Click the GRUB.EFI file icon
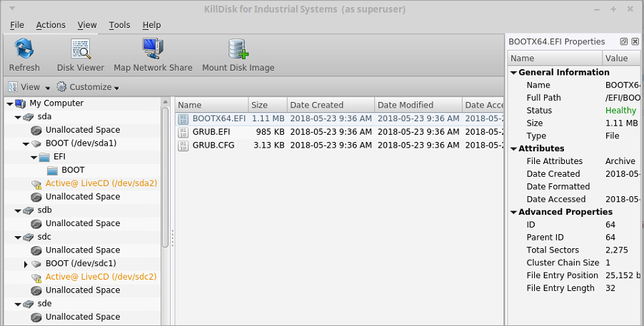The image size is (644, 326). point(183,132)
